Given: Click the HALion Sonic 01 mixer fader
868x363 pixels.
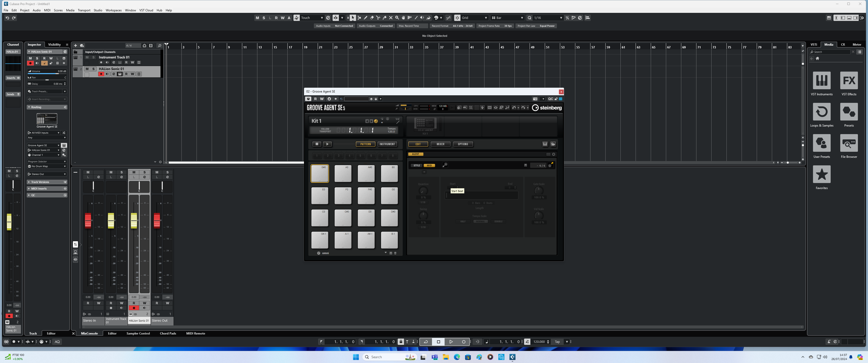Looking at the screenshot, I should pos(134,221).
